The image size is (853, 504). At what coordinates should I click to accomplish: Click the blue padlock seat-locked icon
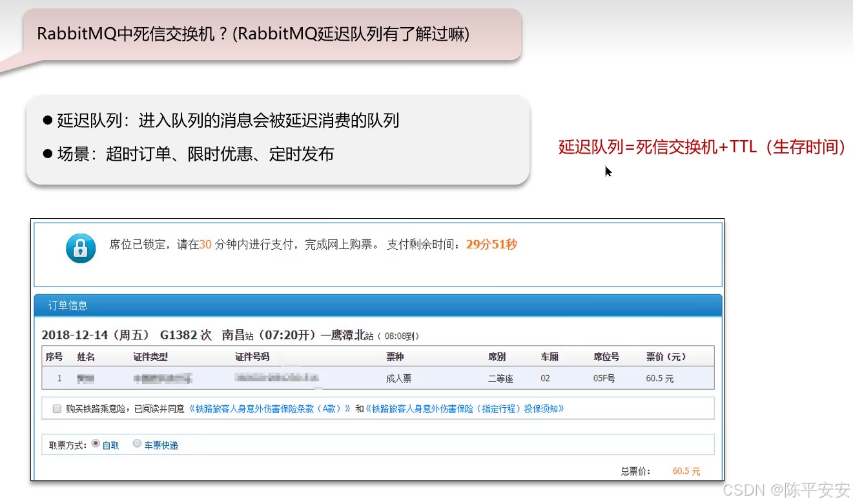tap(81, 248)
